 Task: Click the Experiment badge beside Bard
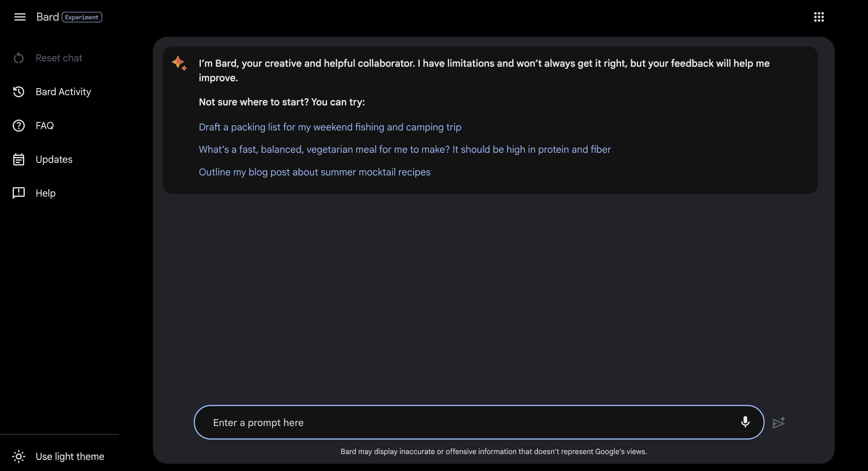pos(82,17)
